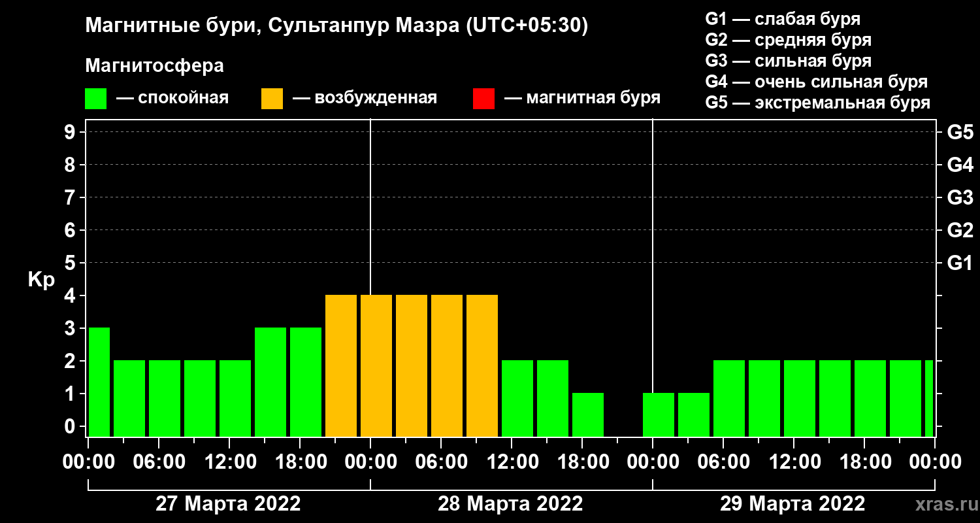Click the red 'магнитная буря' legend swatch
The width and height of the screenshot is (980, 523).
coord(483,99)
